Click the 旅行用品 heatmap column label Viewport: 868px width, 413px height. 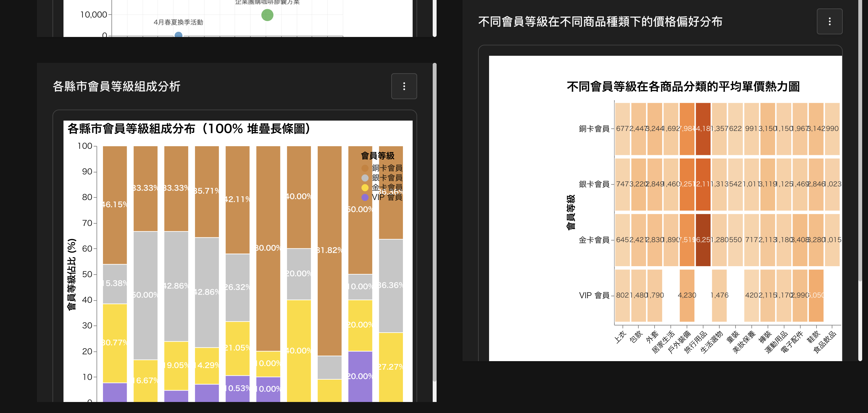point(695,342)
